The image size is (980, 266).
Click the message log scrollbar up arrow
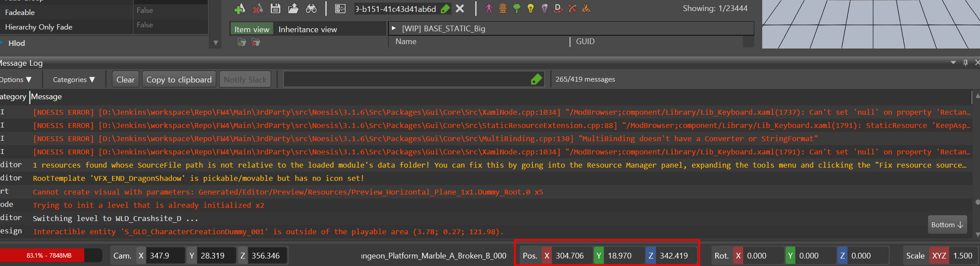pos(977,95)
